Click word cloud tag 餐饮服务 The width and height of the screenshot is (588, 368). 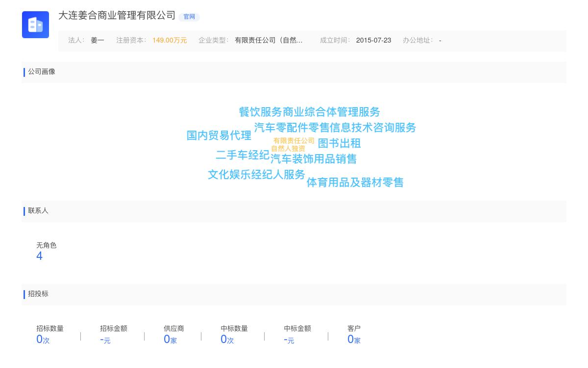click(x=260, y=112)
